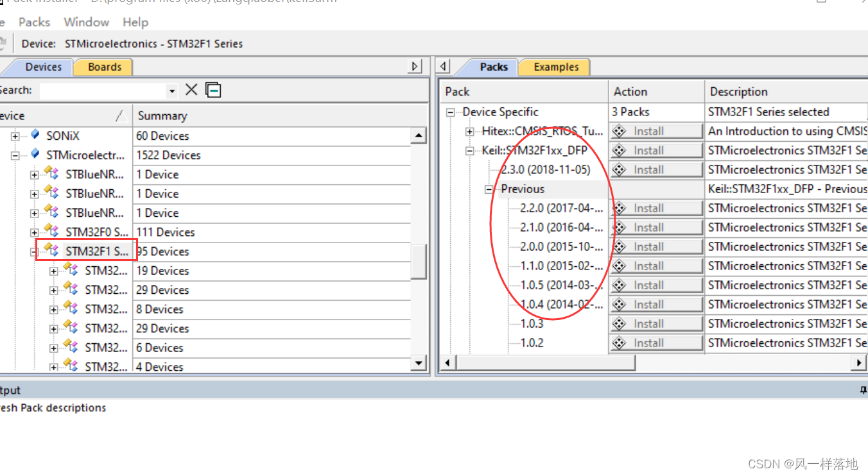Install the Hitex CMSIS_RTOS tutorial pack
868x476 pixels.
(x=656, y=131)
